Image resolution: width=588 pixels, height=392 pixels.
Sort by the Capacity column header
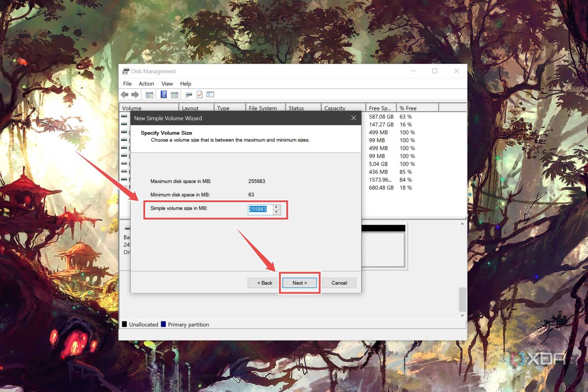click(344, 108)
